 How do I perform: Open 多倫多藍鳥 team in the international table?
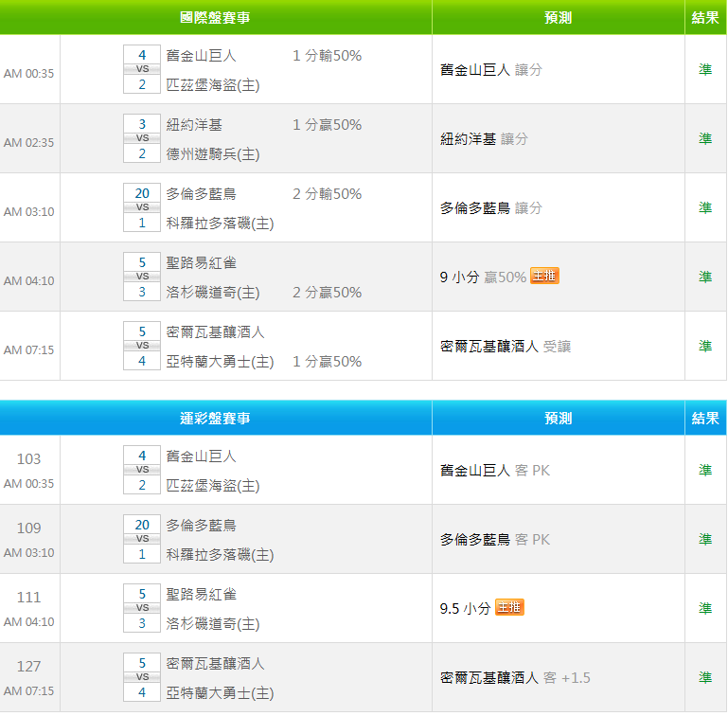click(201, 194)
